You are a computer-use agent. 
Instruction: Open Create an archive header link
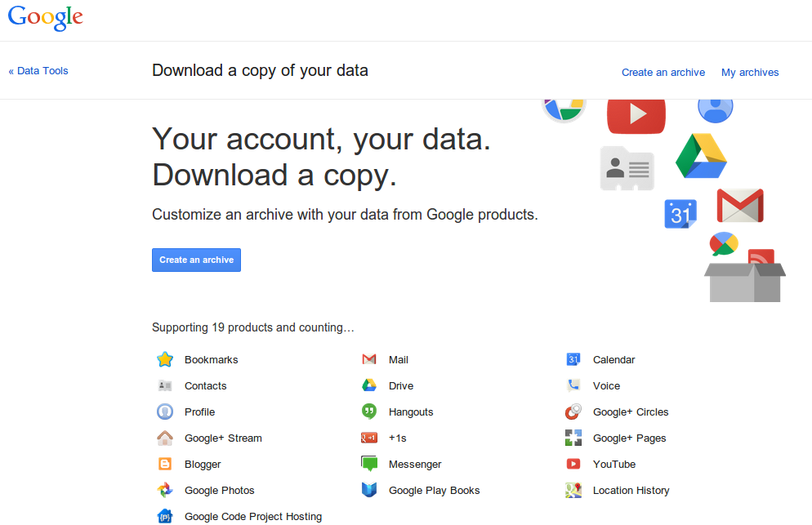663,73
